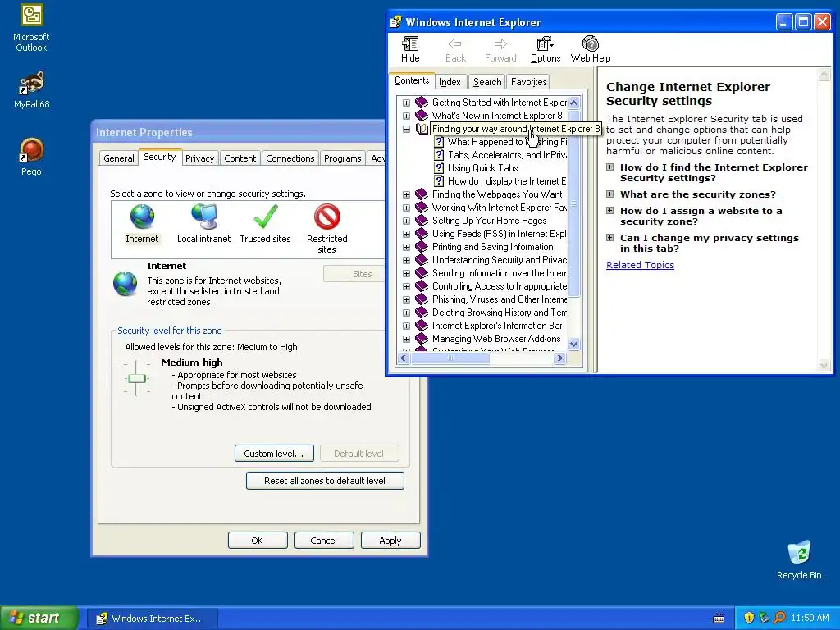
Task: Select the Local intranet zone icon
Action: point(203,217)
